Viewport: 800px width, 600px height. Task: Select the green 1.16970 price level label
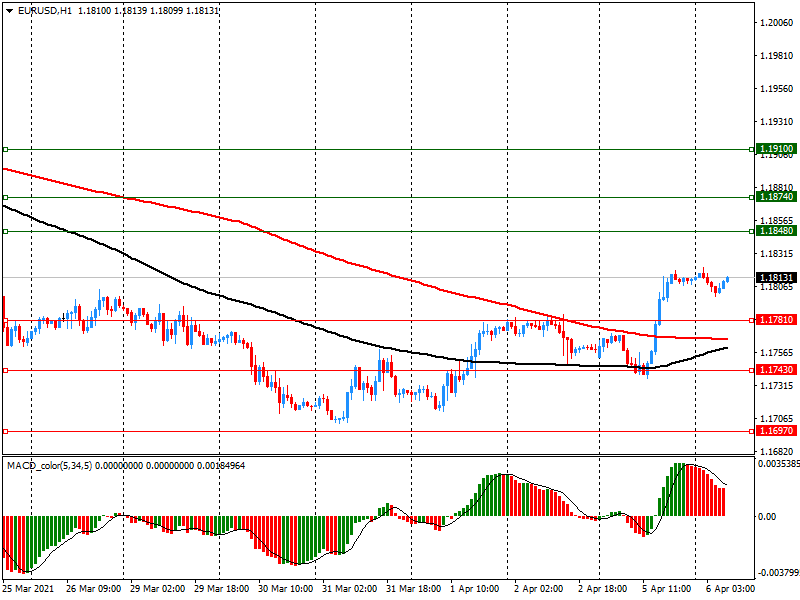(x=775, y=431)
